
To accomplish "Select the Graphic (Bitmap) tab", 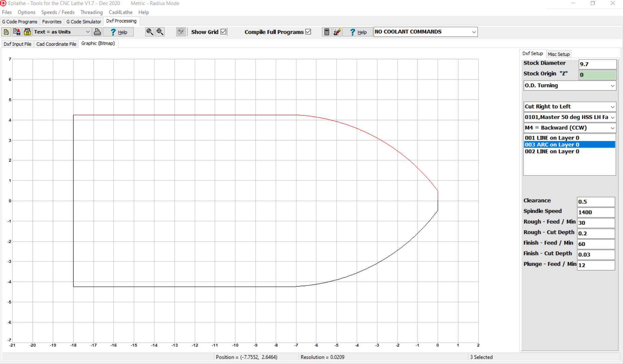I will click(98, 43).
